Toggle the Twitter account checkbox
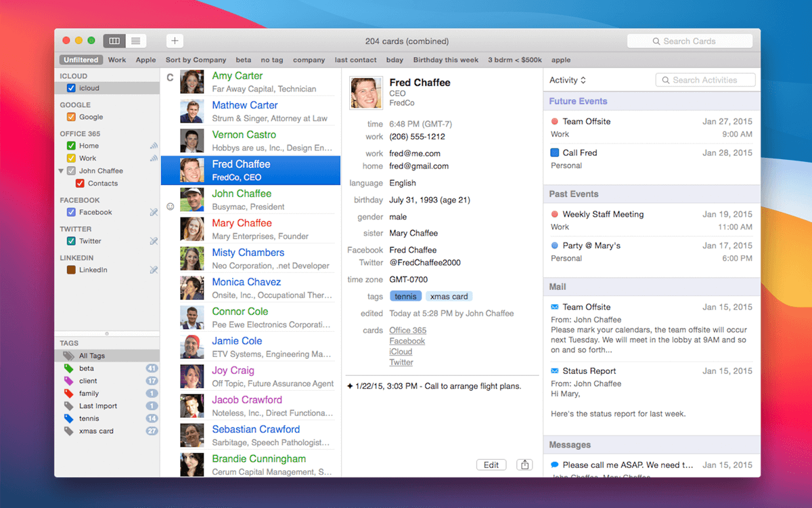Image resolution: width=812 pixels, height=508 pixels. pos(72,241)
